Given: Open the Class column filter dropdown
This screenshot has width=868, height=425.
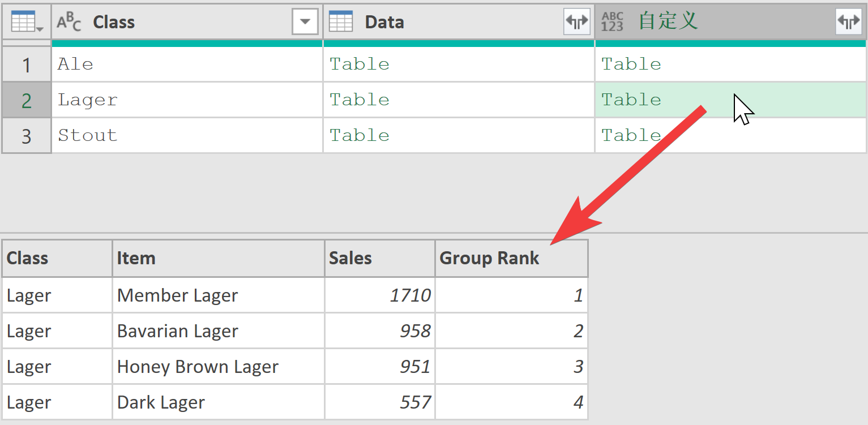Looking at the screenshot, I should 305,22.
